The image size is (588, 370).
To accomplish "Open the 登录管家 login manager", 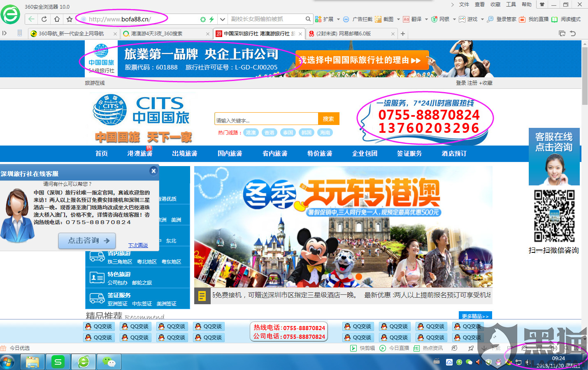I will [x=502, y=19].
